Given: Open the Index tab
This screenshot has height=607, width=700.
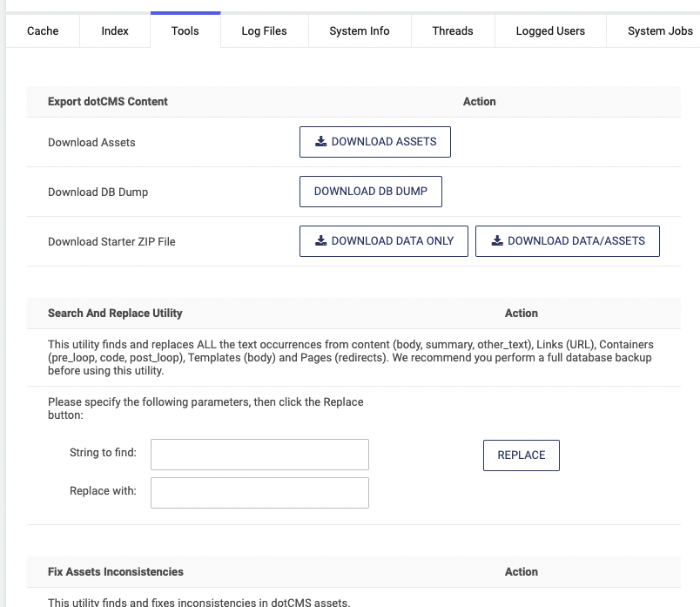Looking at the screenshot, I should (x=115, y=30).
